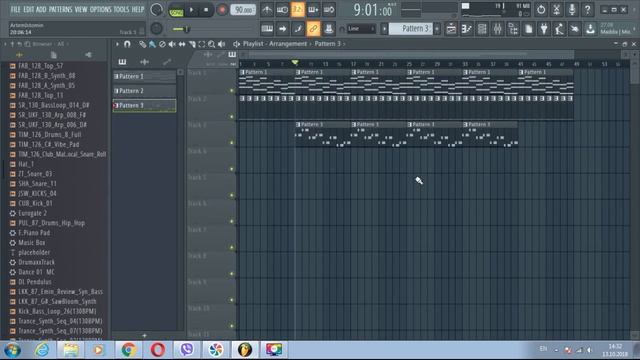
Task: Open the HELP menu
Action: coord(138,9)
